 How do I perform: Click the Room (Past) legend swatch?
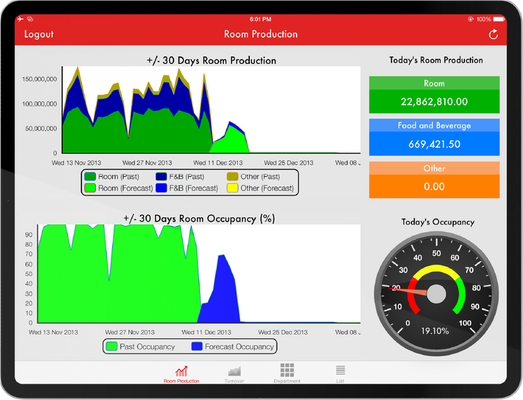(90, 176)
